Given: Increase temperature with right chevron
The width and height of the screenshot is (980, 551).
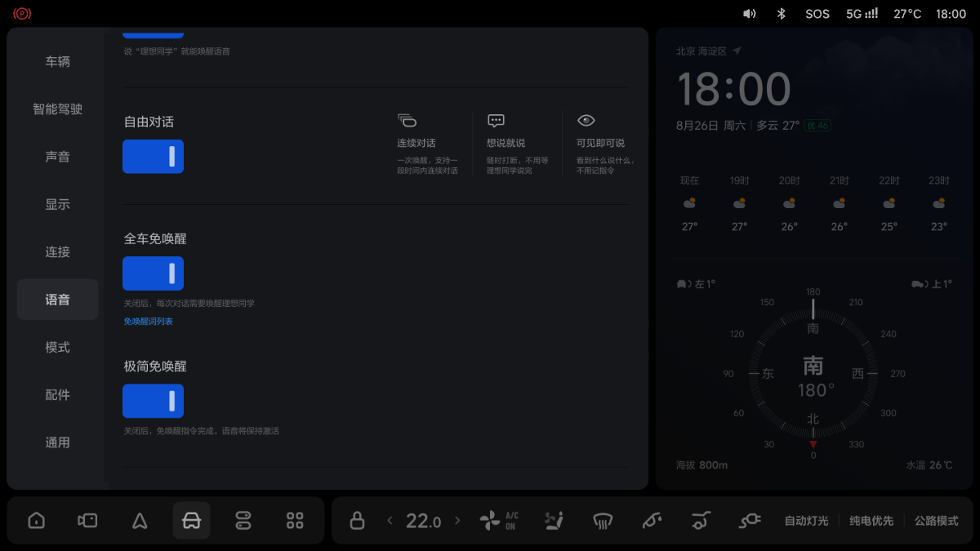Looking at the screenshot, I should click(x=457, y=520).
